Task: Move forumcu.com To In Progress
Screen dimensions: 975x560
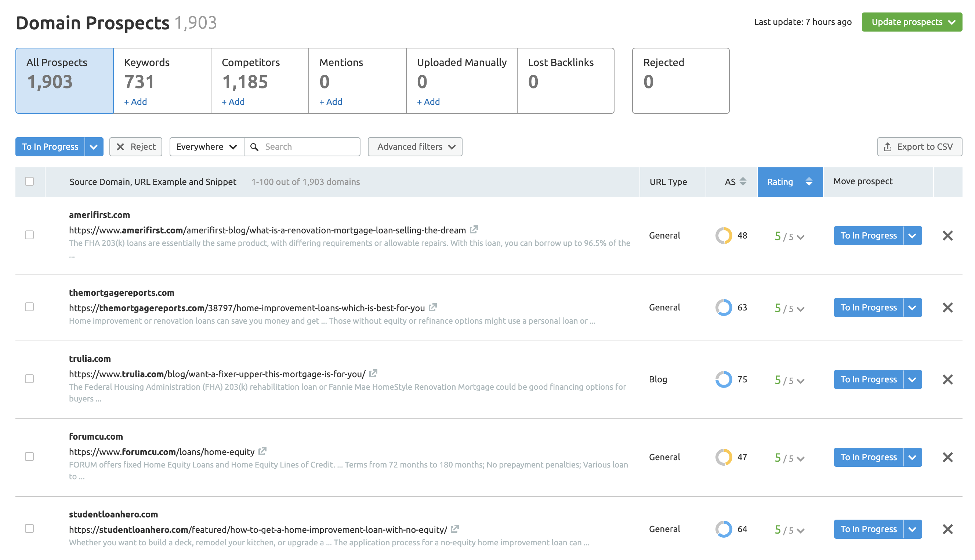Action: coord(868,457)
